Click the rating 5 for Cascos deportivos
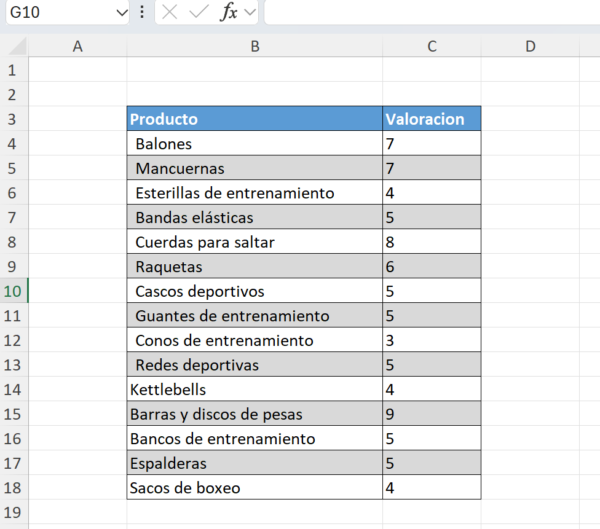This screenshot has height=529, width=600. (432, 291)
